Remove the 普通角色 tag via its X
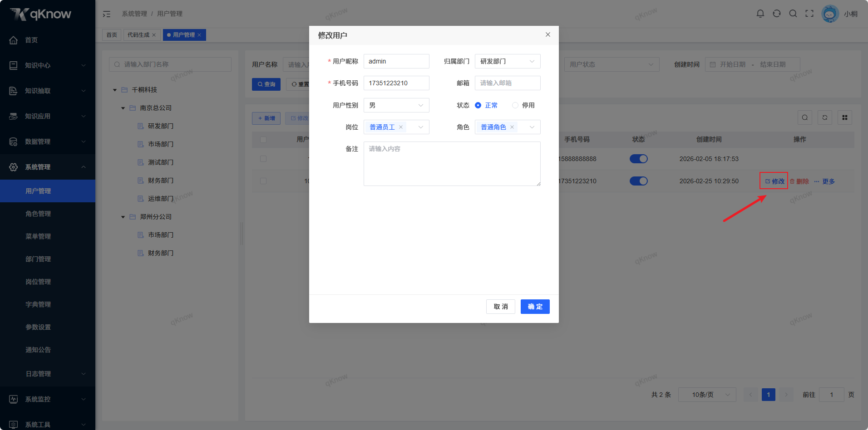The width and height of the screenshot is (868, 430). point(512,127)
